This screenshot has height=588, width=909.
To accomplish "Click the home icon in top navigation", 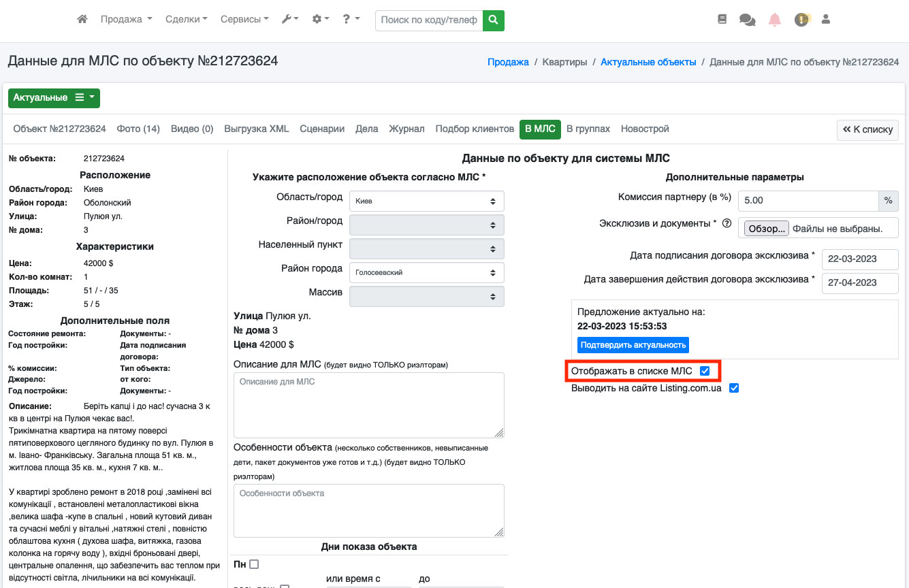I will pos(82,20).
